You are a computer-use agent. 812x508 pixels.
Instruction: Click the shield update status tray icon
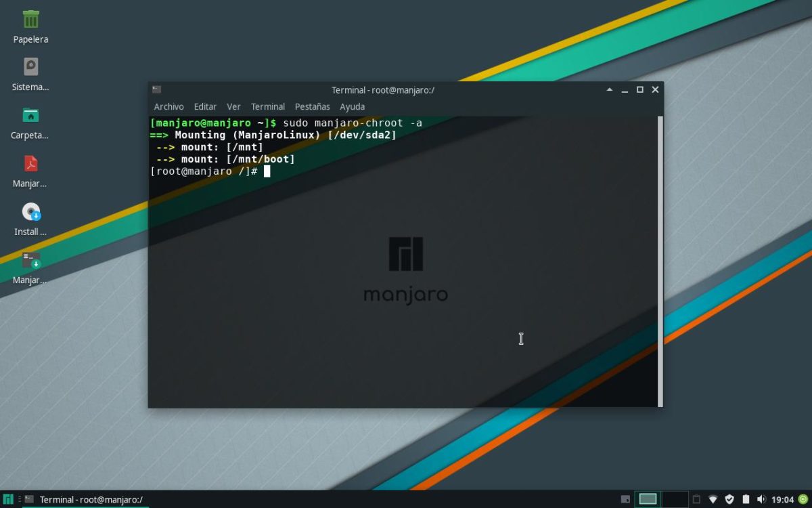point(729,499)
